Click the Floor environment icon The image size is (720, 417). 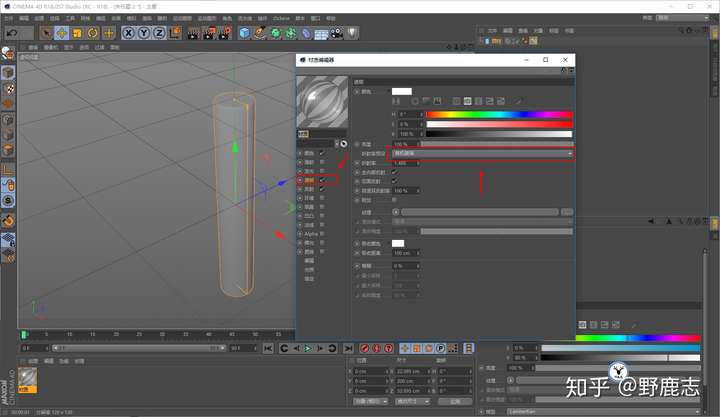[321, 34]
